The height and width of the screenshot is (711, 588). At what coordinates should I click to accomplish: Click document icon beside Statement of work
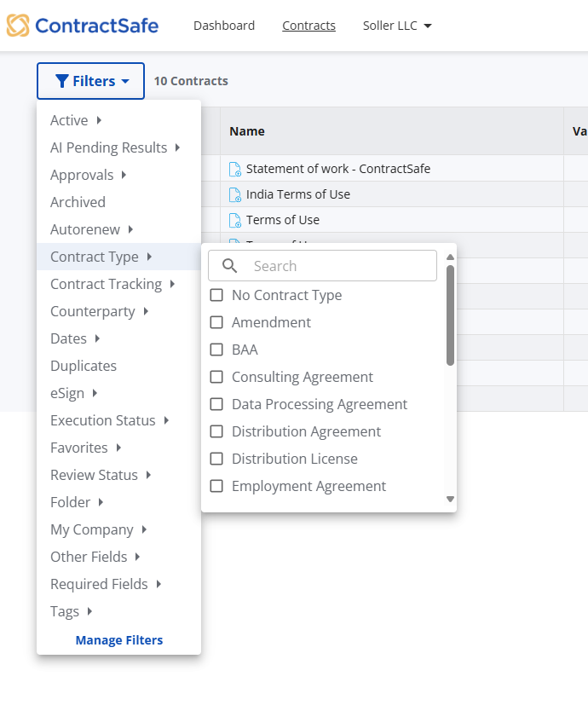tap(235, 170)
